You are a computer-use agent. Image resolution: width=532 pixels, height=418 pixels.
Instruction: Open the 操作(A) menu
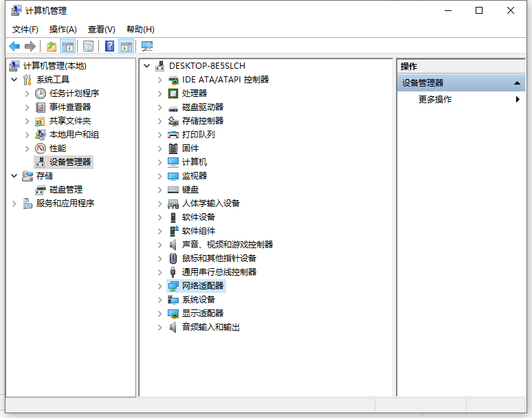click(63, 29)
